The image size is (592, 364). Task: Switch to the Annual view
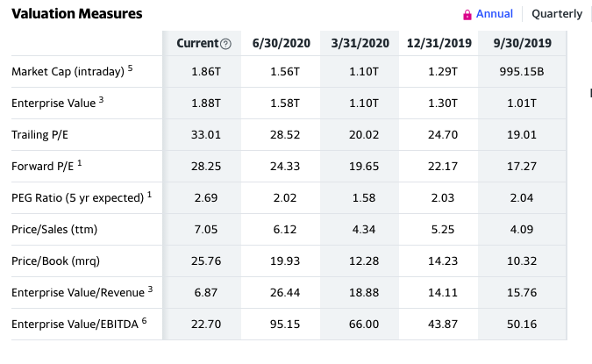(x=495, y=14)
